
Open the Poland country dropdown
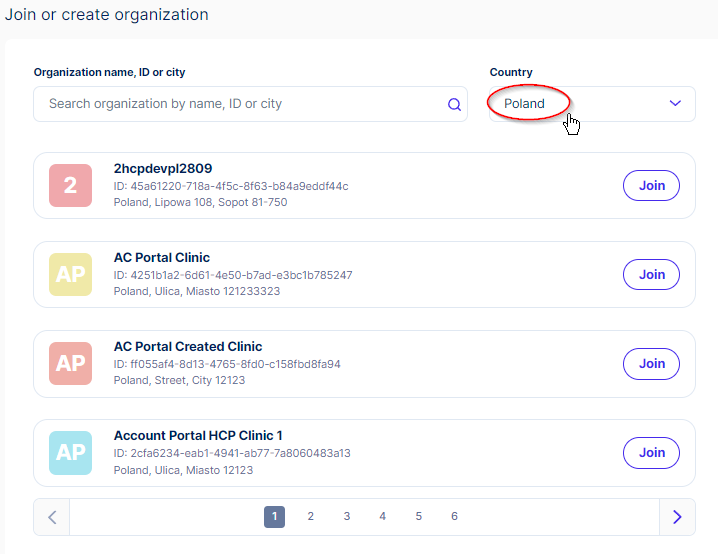(592, 104)
